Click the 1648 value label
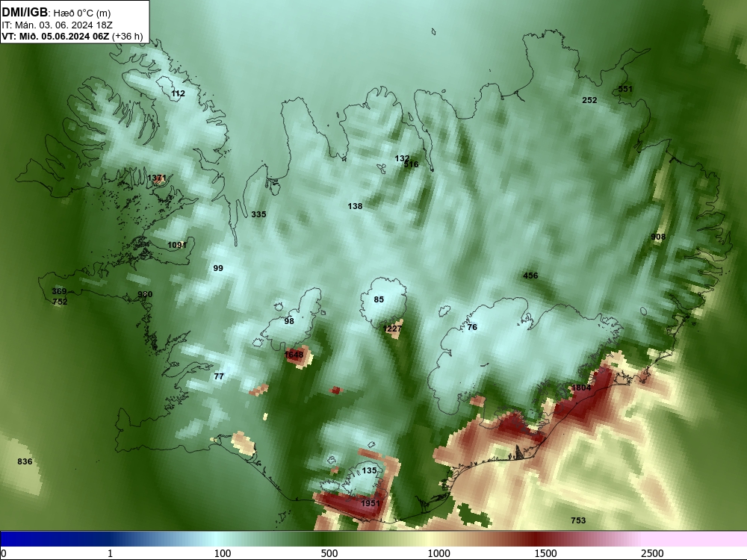Viewport: 747px width, 560px height. [x=294, y=355]
